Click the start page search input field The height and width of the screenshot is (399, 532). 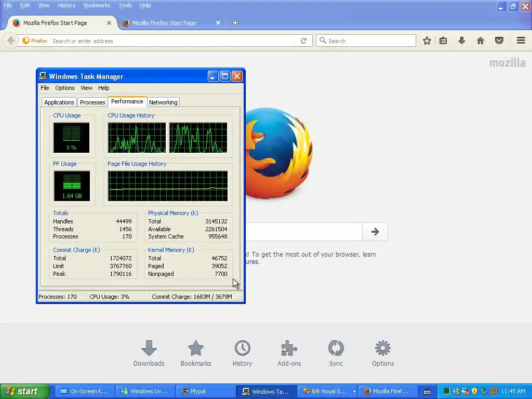[303, 232]
